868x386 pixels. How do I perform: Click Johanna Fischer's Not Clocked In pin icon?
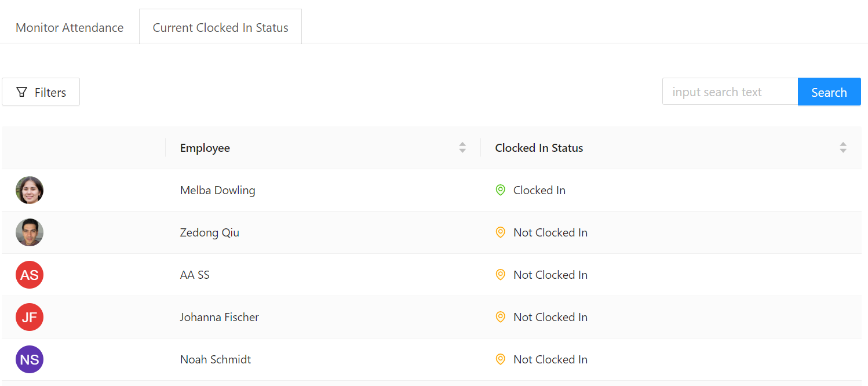coord(501,317)
